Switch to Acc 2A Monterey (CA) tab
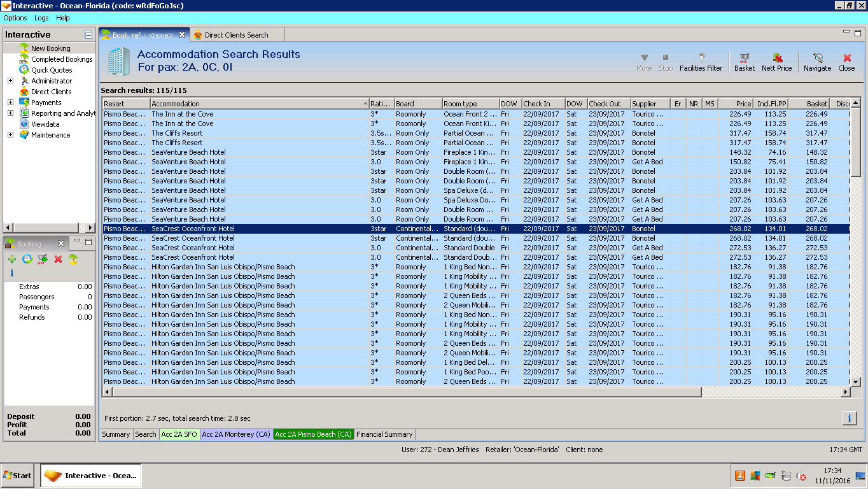868x489 pixels. click(x=236, y=434)
